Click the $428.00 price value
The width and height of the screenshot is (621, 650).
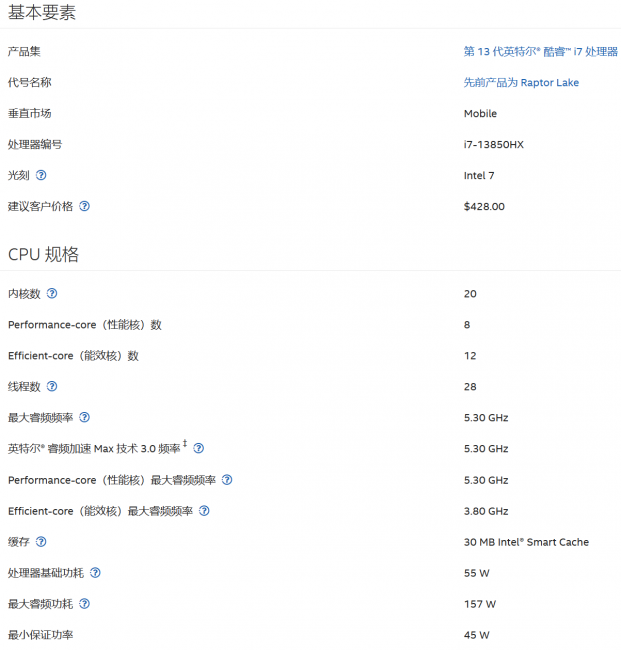[484, 206]
